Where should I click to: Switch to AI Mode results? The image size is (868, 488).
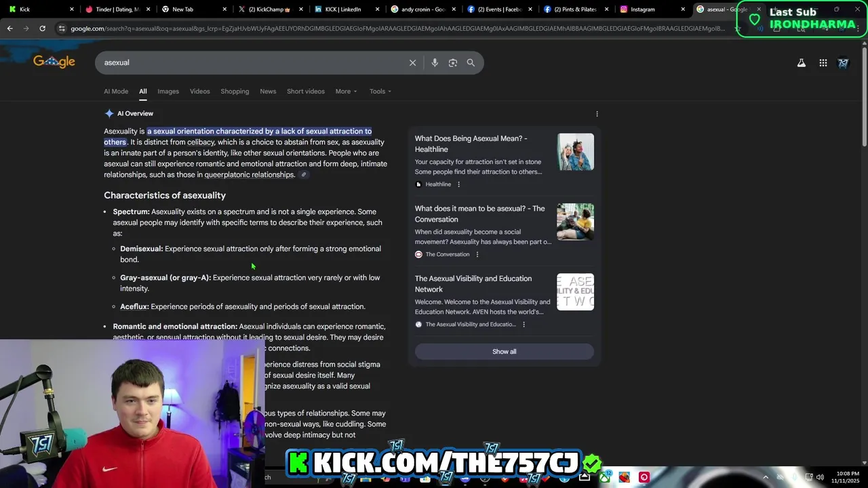point(116,91)
